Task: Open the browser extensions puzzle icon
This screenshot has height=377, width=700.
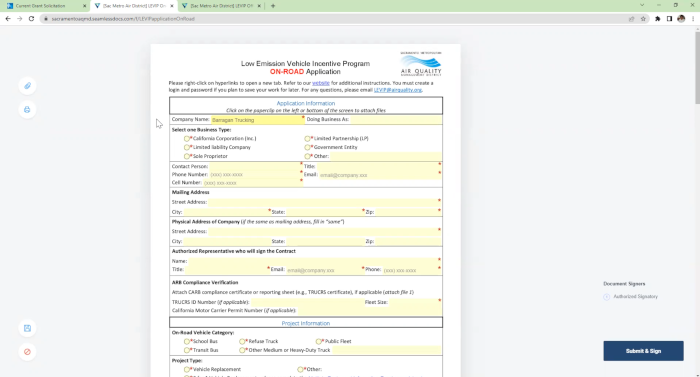Action: click(x=658, y=19)
